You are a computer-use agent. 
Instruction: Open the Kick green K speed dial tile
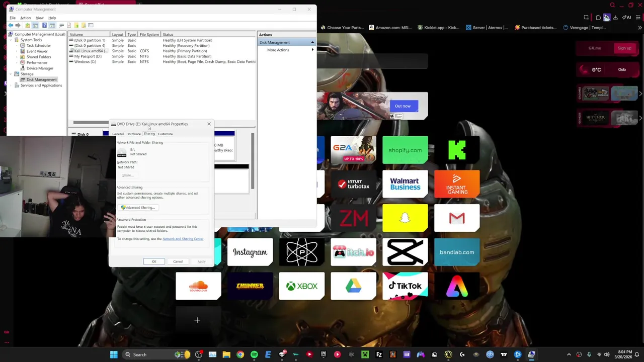[457, 150]
